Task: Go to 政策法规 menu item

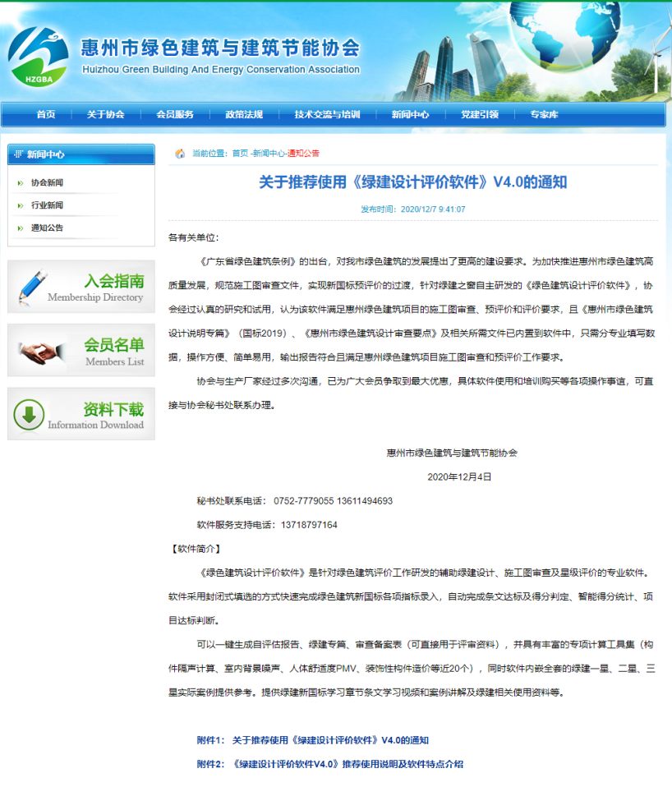Action: point(244,115)
